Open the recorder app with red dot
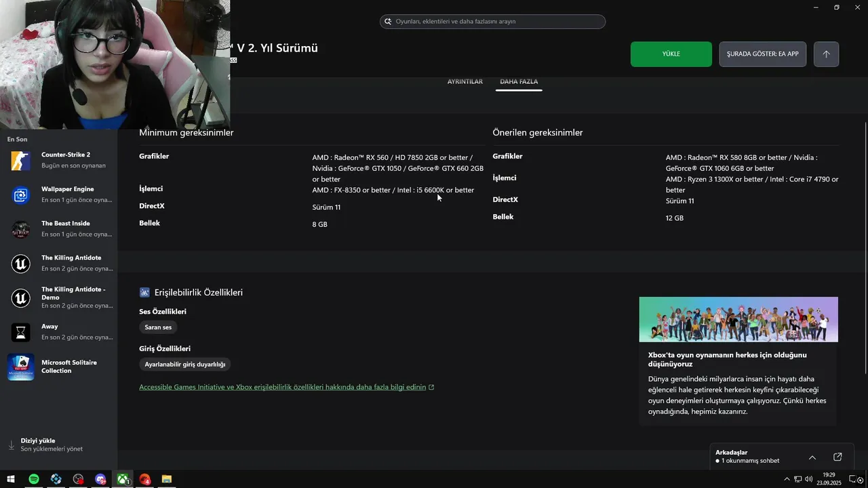The width and height of the screenshot is (868, 488). pos(78,479)
